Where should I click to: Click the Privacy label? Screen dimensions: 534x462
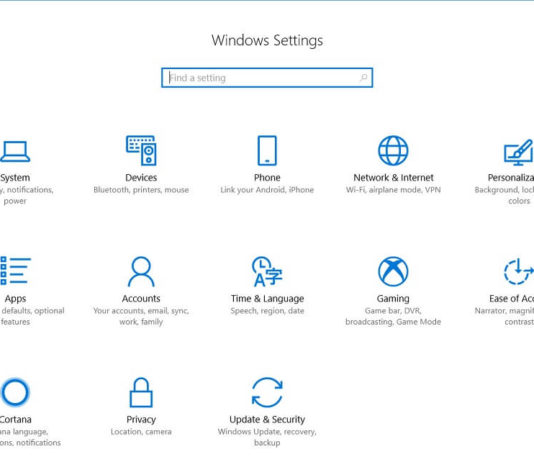coord(141,419)
